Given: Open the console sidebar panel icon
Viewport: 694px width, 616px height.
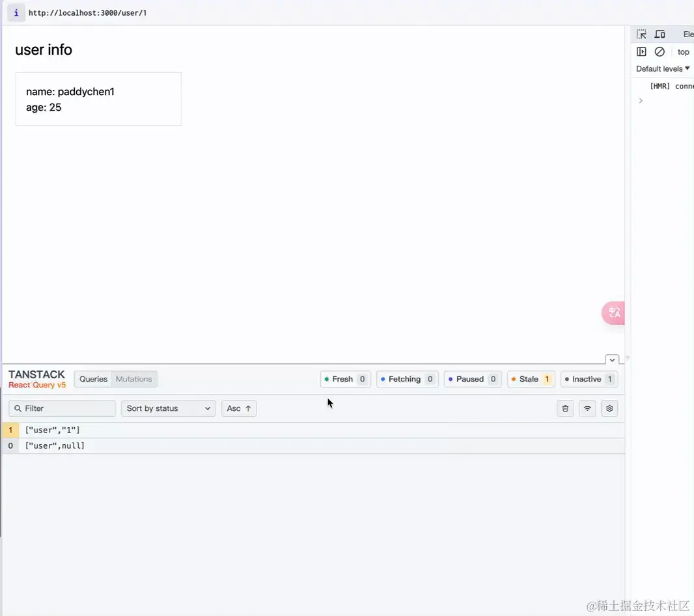Looking at the screenshot, I should point(642,51).
